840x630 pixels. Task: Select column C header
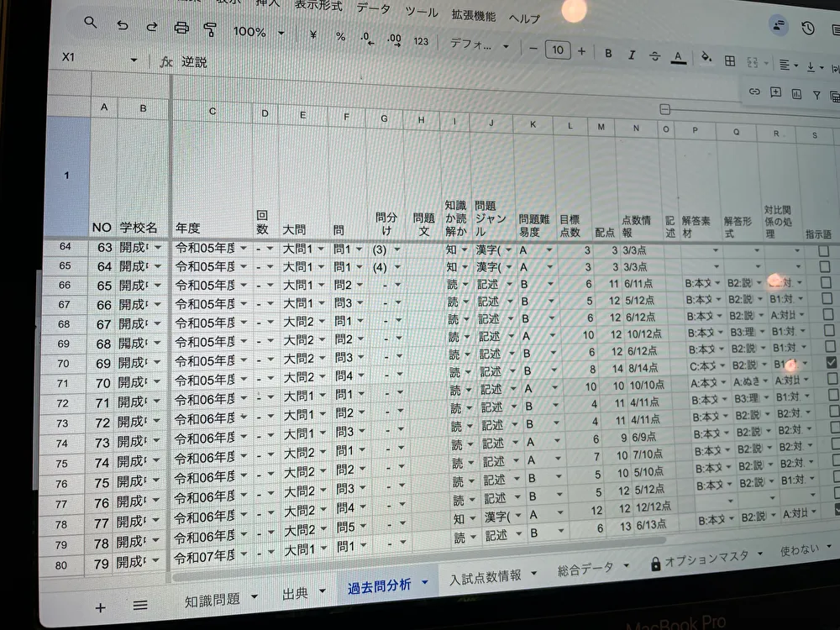click(x=213, y=112)
